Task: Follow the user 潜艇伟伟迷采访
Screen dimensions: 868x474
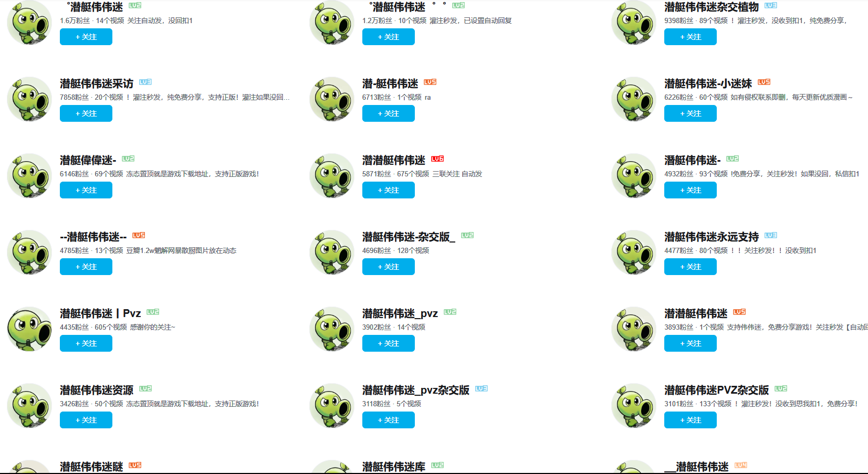Action: pos(86,113)
